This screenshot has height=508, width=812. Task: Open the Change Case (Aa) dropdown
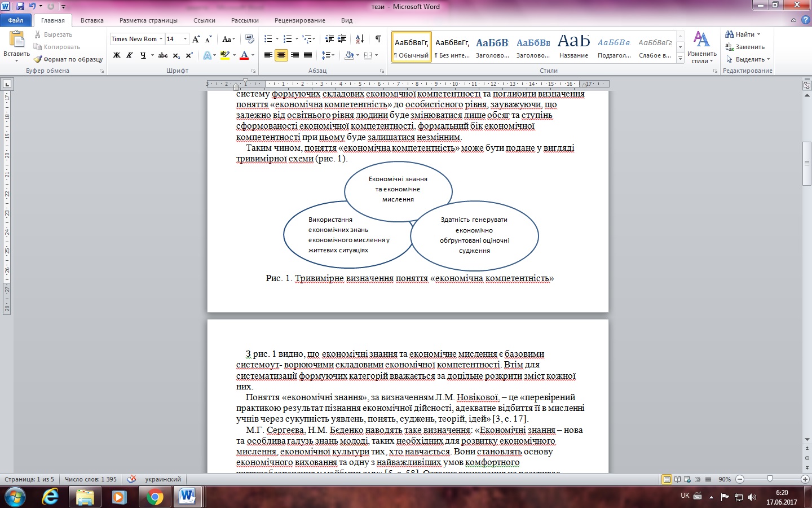228,39
